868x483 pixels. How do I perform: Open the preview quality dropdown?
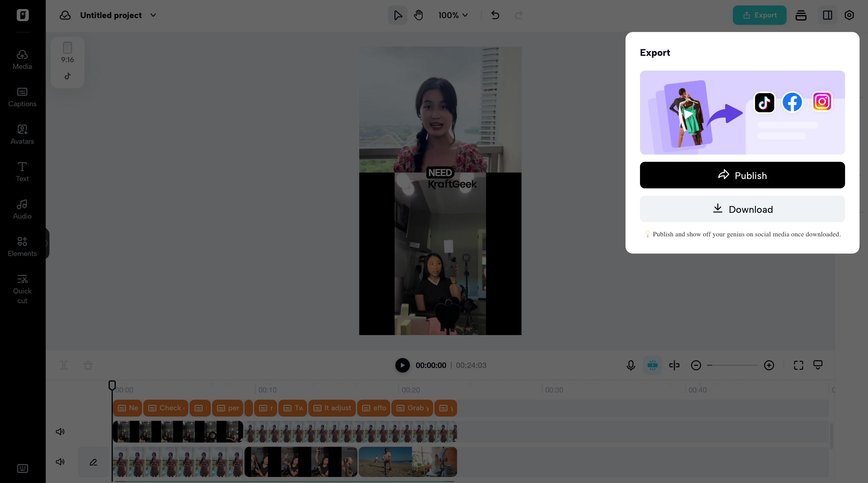coord(818,365)
